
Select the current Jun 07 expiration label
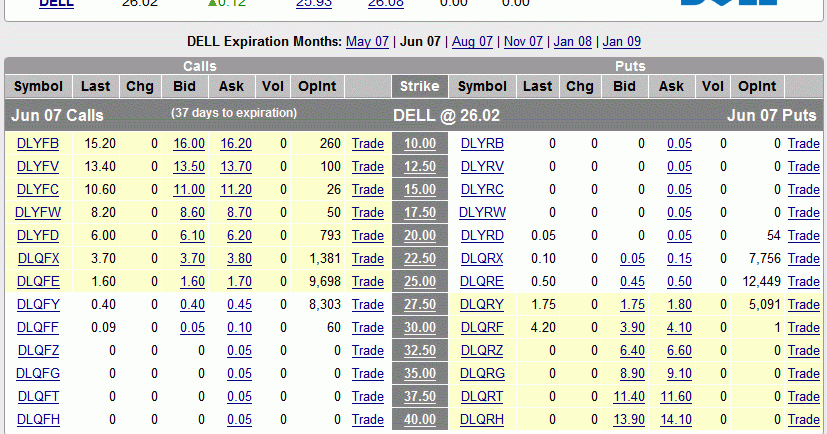point(420,42)
